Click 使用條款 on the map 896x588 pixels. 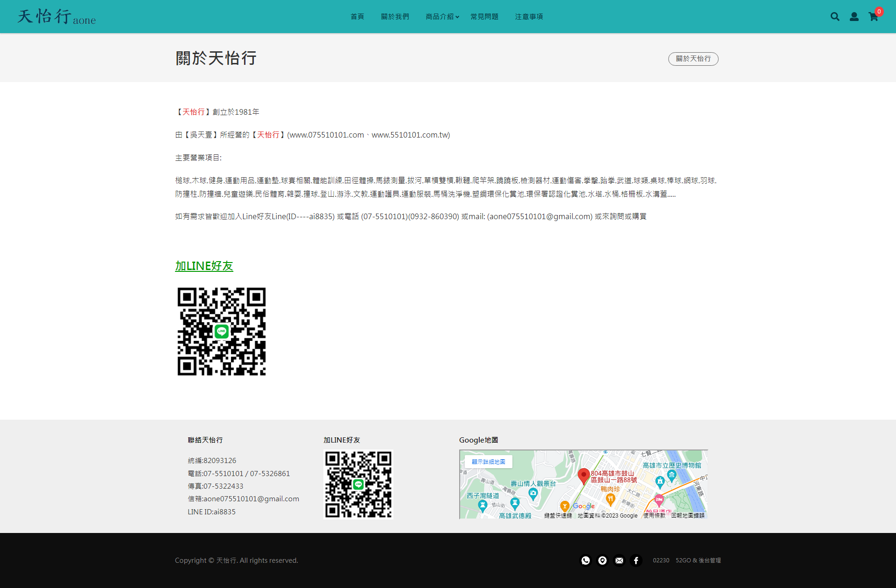click(x=654, y=515)
